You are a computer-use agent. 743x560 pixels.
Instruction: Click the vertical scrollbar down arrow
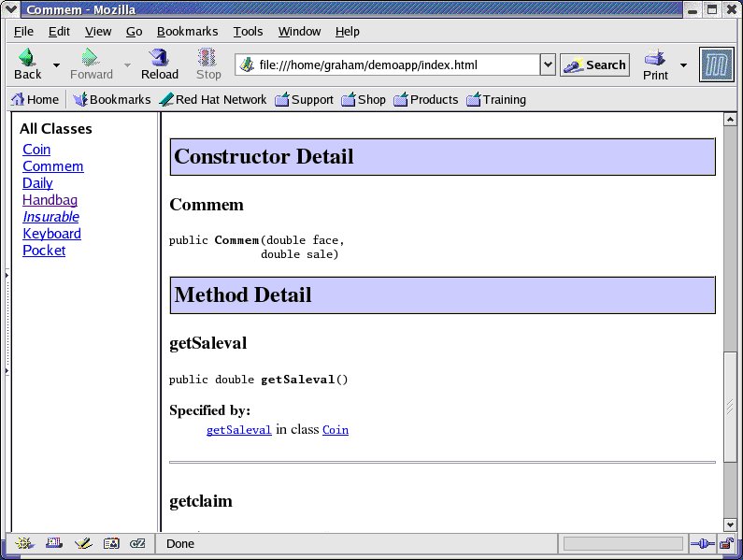pyautogui.click(x=731, y=524)
